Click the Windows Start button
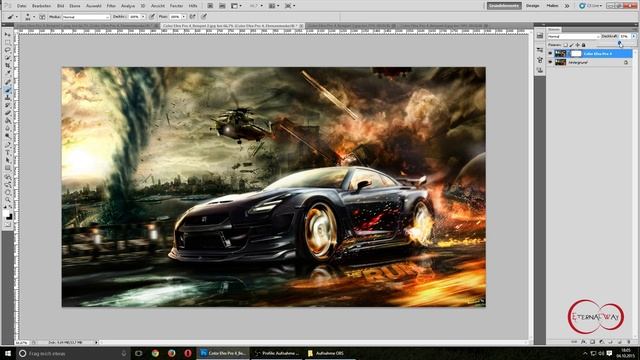The height and width of the screenshot is (360, 640). pyautogui.click(x=8, y=353)
